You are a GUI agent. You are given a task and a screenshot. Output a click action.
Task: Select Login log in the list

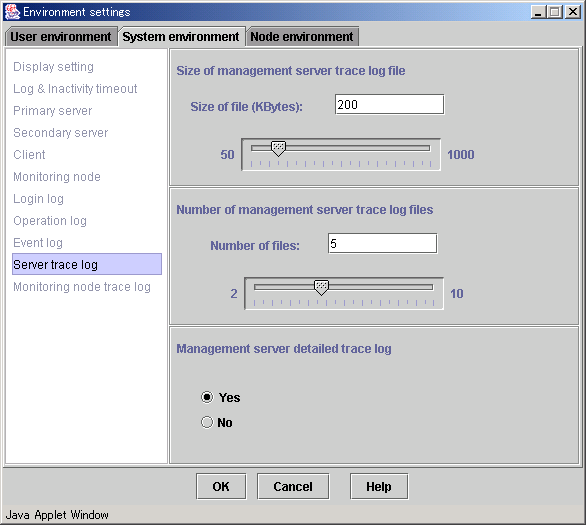pyautogui.click(x=38, y=199)
